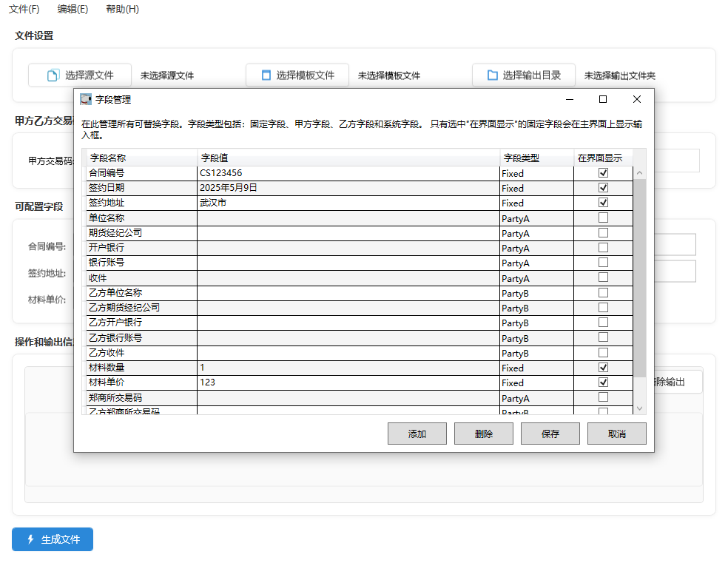The height and width of the screenshot is (563, 728).
Task: Click the 选择输出目录 folder icon
Action: click(x=492, y=75)
